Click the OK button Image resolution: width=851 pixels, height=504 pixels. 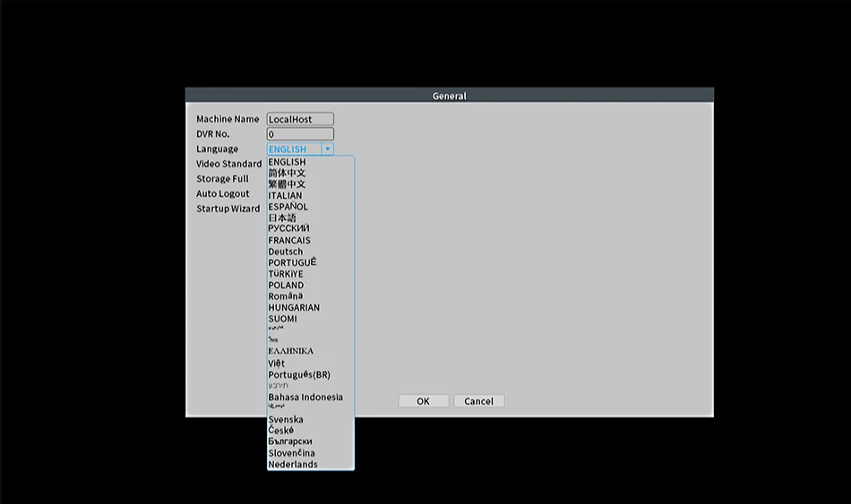point(424,401)
